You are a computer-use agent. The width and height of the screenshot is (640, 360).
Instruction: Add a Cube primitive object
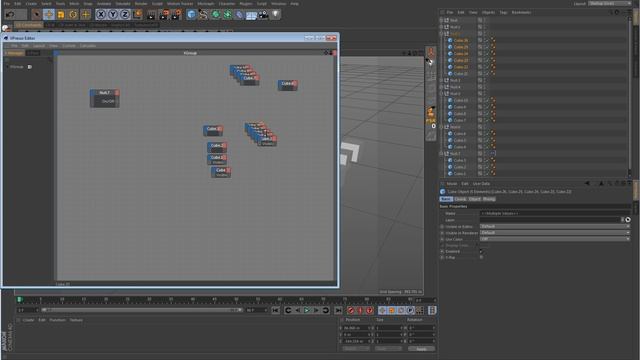click(x=191, y=15)
